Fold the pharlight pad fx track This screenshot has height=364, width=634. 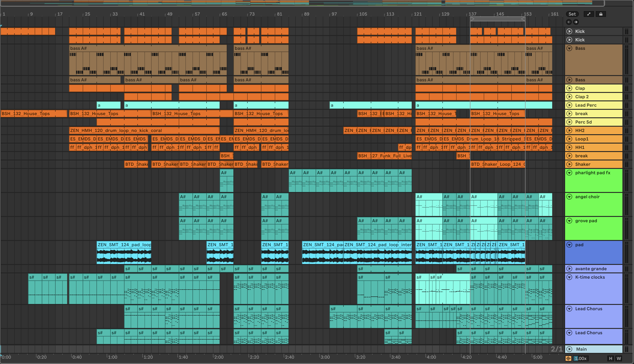pyautogui.click(x=569, y=173)
